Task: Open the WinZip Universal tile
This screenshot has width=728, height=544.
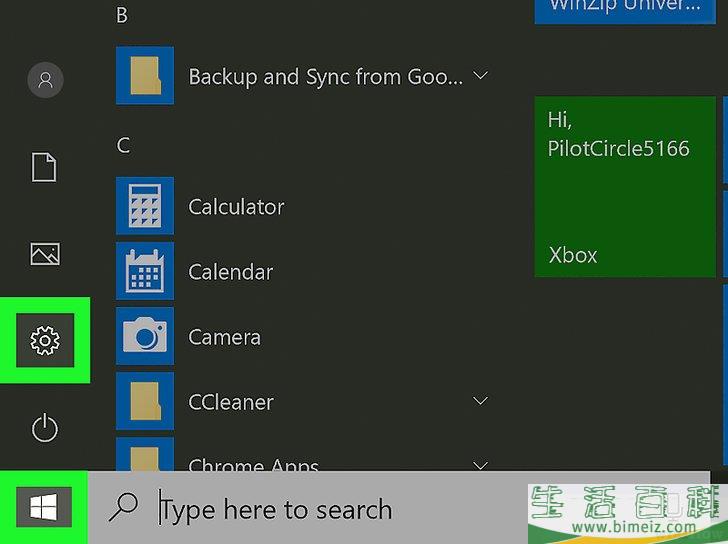Action: coord(625,11)
